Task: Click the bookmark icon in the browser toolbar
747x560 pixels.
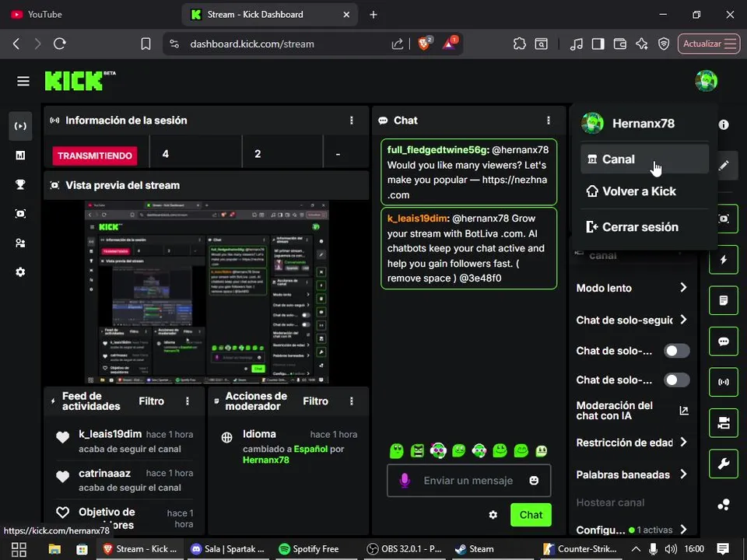Action: 146,44
